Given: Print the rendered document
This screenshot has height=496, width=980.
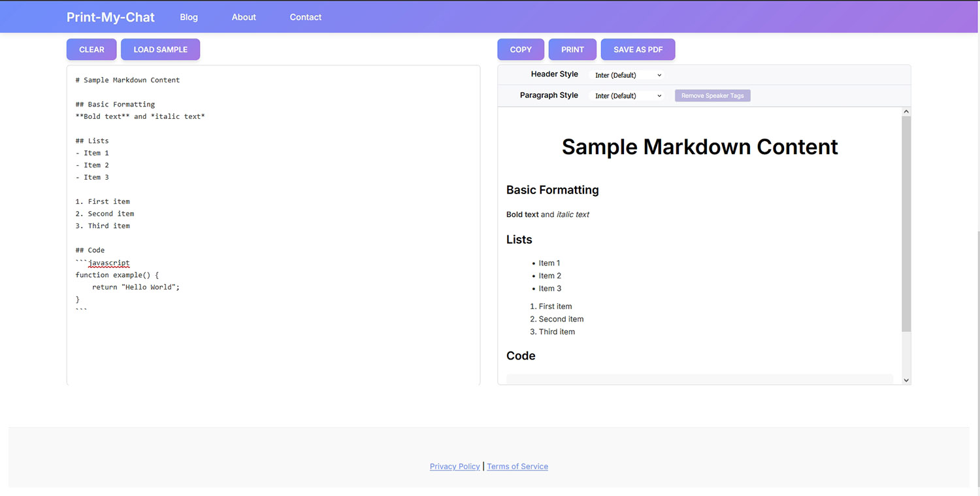Looking at the screenshot, I should click(572, 49).
